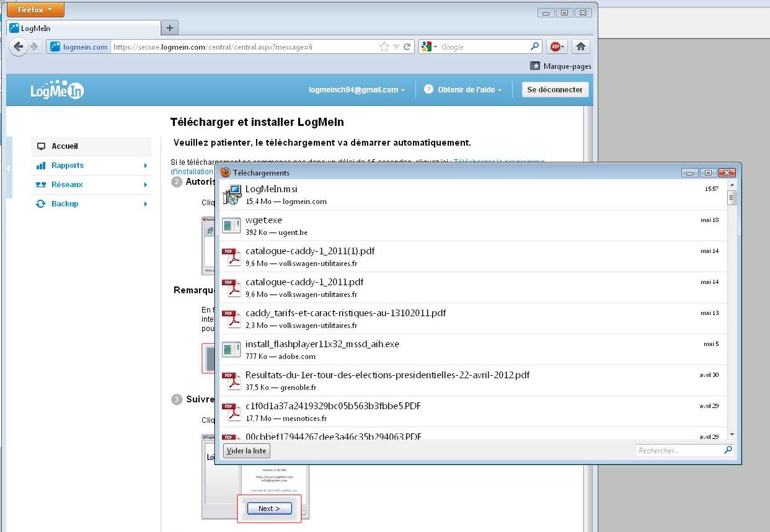770x532 pixels.
Task: Open the Adblock Plus ABP icon
Action: (x=556, y=47)
